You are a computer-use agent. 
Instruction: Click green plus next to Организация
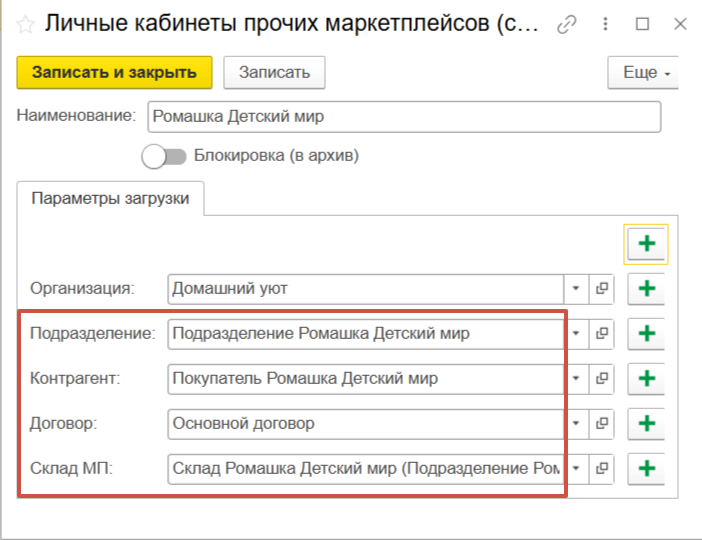point(646,289)
